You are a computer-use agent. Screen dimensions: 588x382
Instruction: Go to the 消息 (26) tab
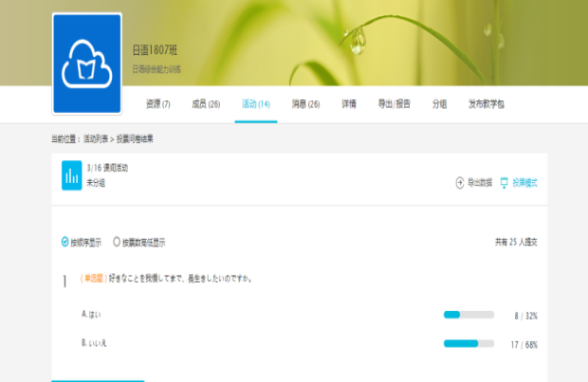pos(305,104)
